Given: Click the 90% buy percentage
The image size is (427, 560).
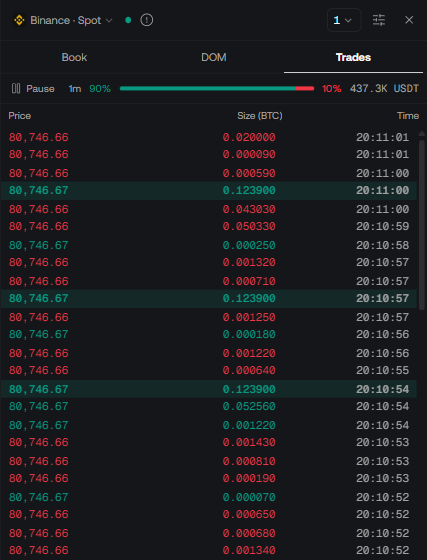Looking at the screenshot, I should coord(100,89).
